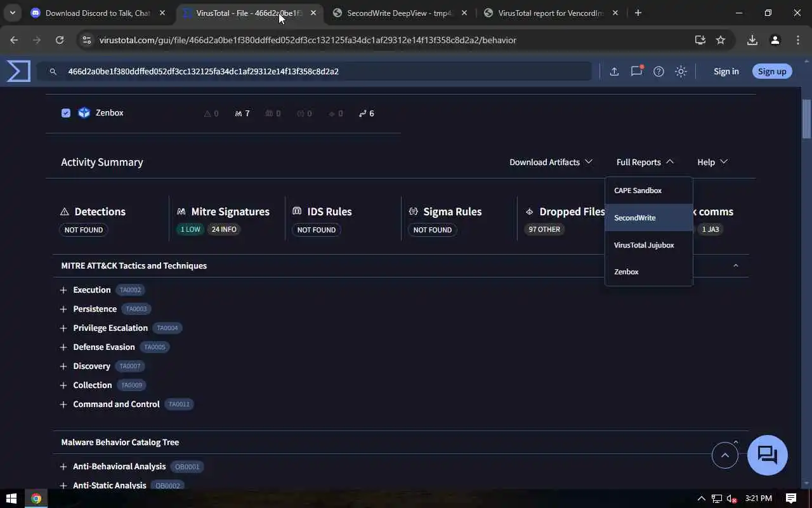Collapse the MITRE ATT&CK section chevron
The width and height of the screenshot is (812, 508).
[x=736, y=265]
